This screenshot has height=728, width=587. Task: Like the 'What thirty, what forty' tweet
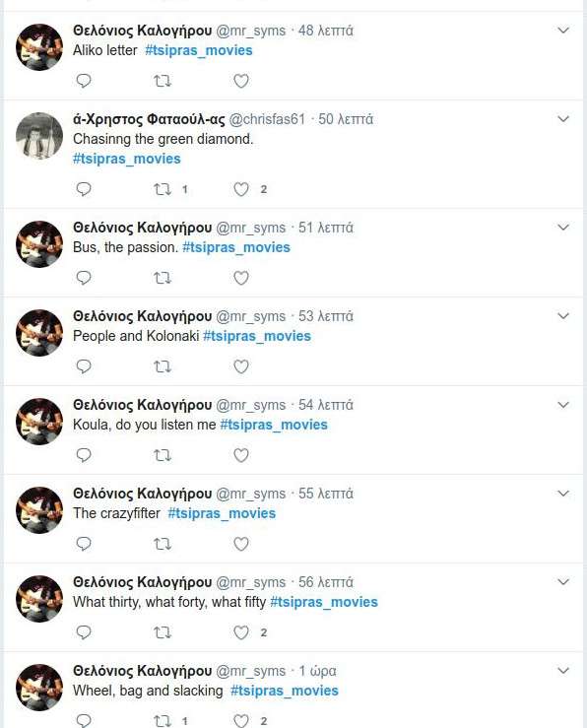tap(241, 632)
